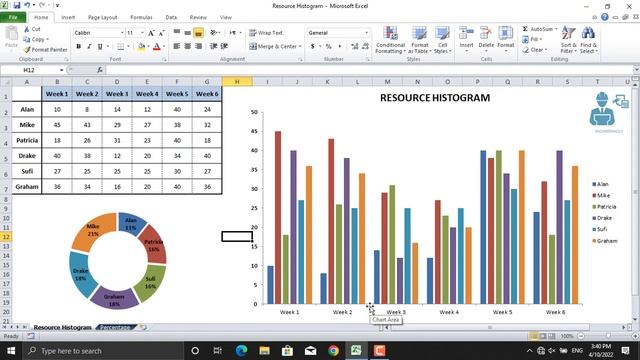Increase font size with Grow Font icon

click(x=151, y=33)
